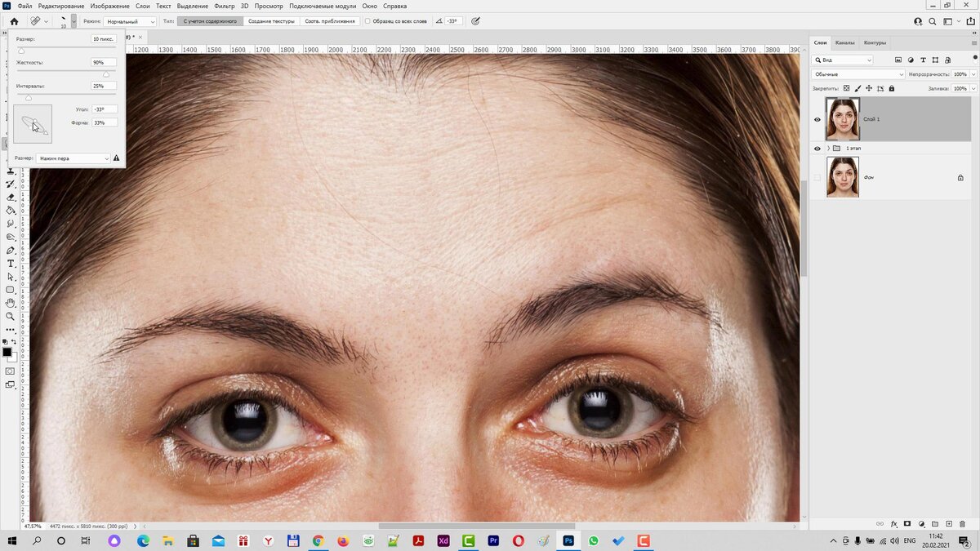Enable the Образец со всех слоев checkbox
Image resolution: width=980 pixels, height=551 pixels.
[x=367, y=21]
